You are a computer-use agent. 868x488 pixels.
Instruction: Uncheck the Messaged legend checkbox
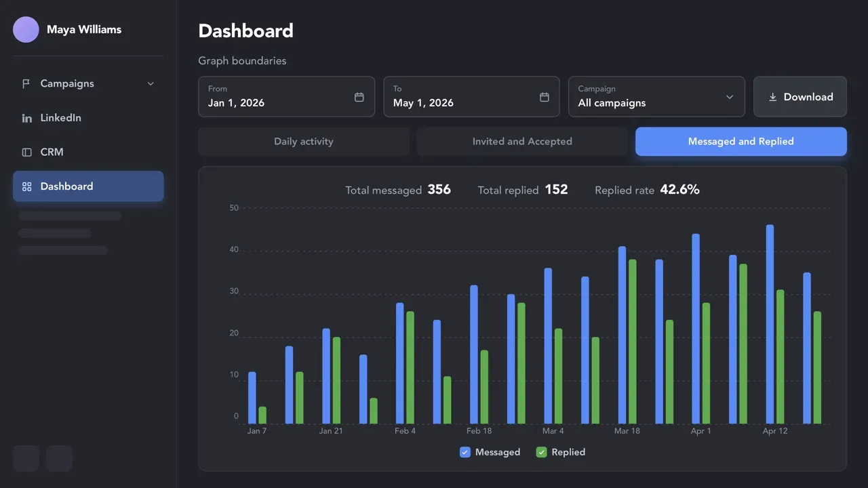(x=465, y=452)
